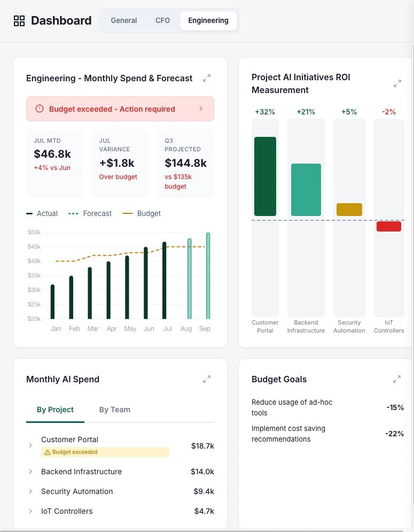The height and width of the screenshot is (532, 414).
Task: Click the Budget exceeded - Action required banner
Action: pyautogui.click(x=120, y=109)
